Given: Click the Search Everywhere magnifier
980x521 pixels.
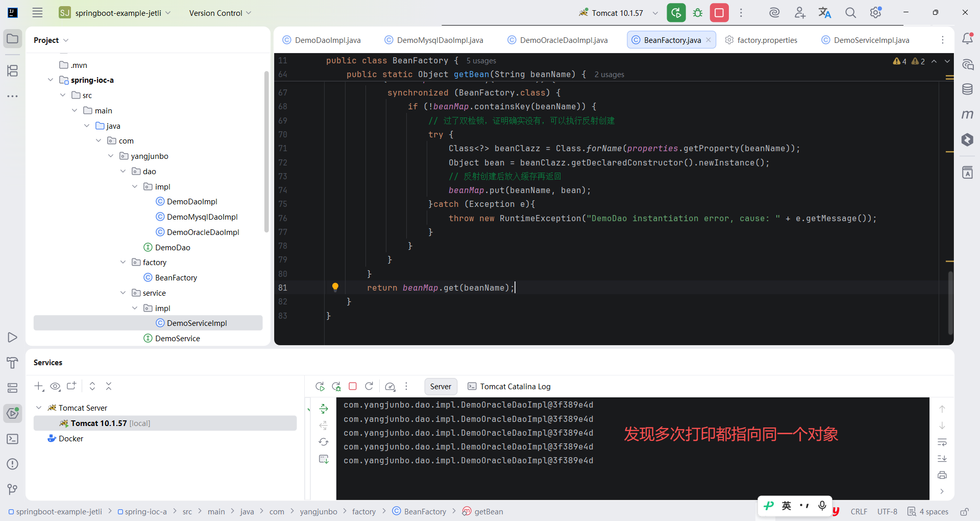Looking at the screenshot, I should (x=850, y=13).
